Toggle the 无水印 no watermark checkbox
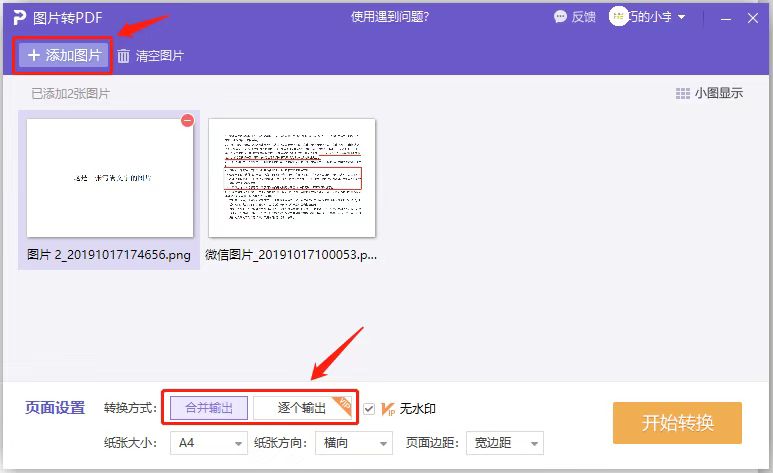The image size is (773, 473). coord(369,408)
